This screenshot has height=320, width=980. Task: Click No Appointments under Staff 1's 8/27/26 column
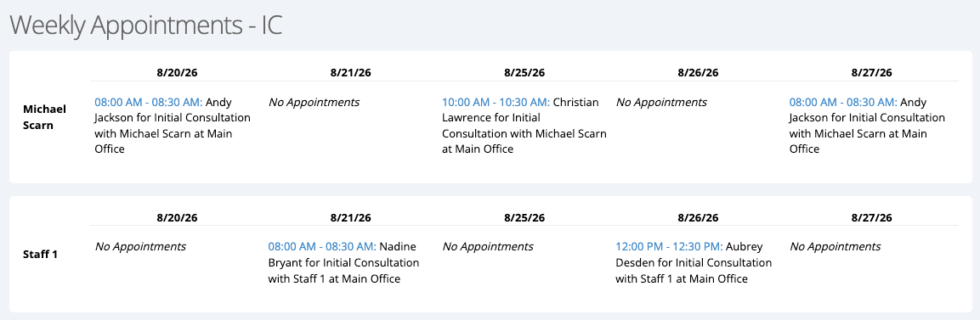835,246
